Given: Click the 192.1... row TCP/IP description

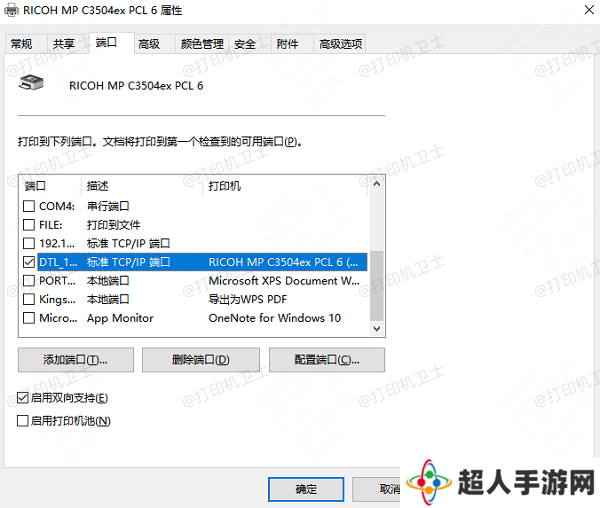Looking at the screenshot, I should tap(129, 243).
